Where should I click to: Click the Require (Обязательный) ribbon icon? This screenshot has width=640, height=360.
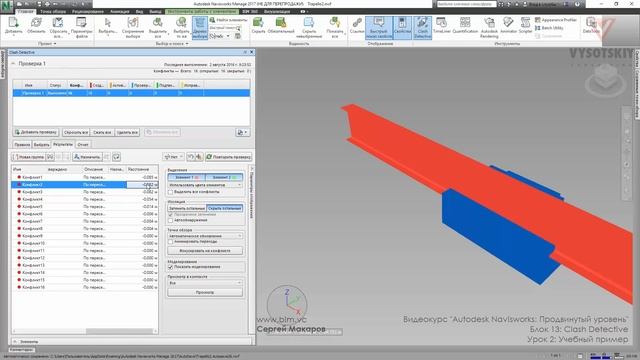(281, 23)
